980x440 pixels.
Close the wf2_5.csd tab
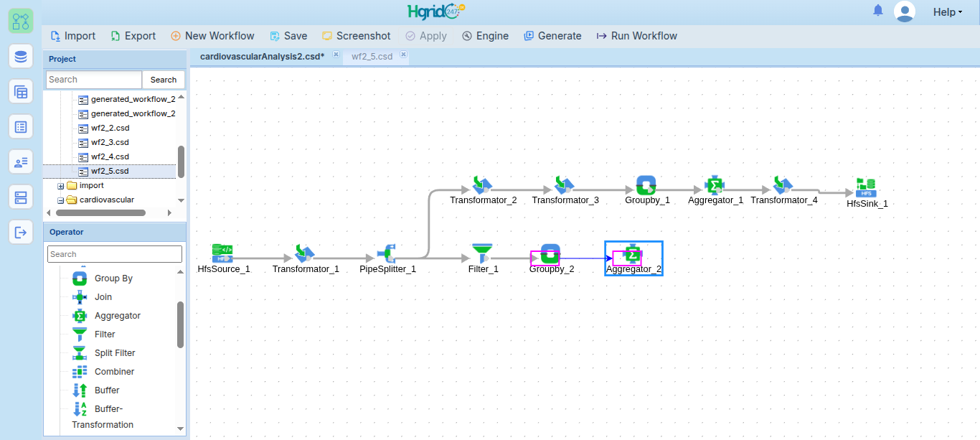tap(403, 55)
